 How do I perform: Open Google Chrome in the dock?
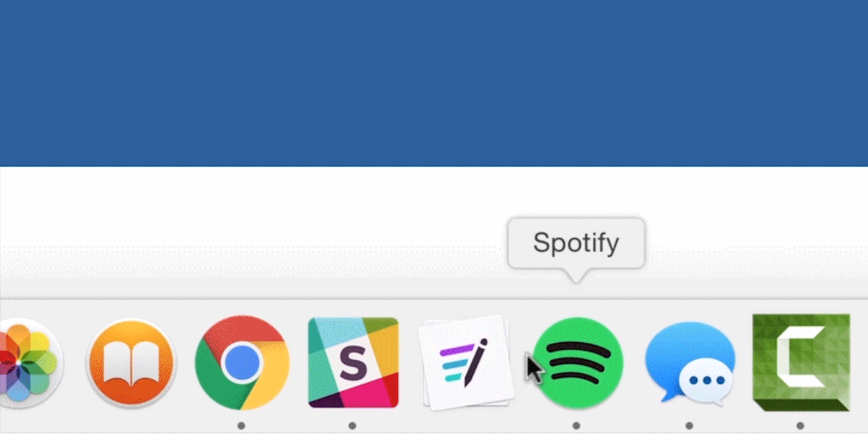tap(242, 363)
